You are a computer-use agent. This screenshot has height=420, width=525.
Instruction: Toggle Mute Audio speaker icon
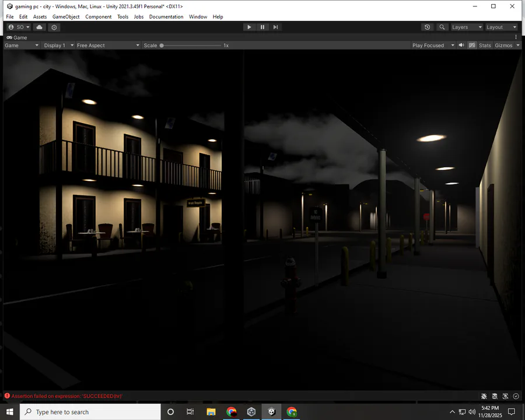pos(461,45)
